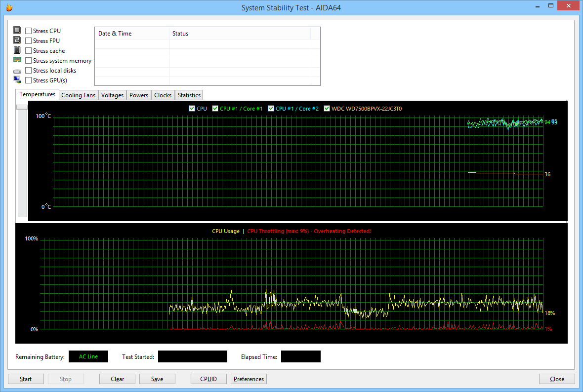Click the cache chip icon beside Stress cache
This screenshot has width=583, height=392.
coord(17,50)
